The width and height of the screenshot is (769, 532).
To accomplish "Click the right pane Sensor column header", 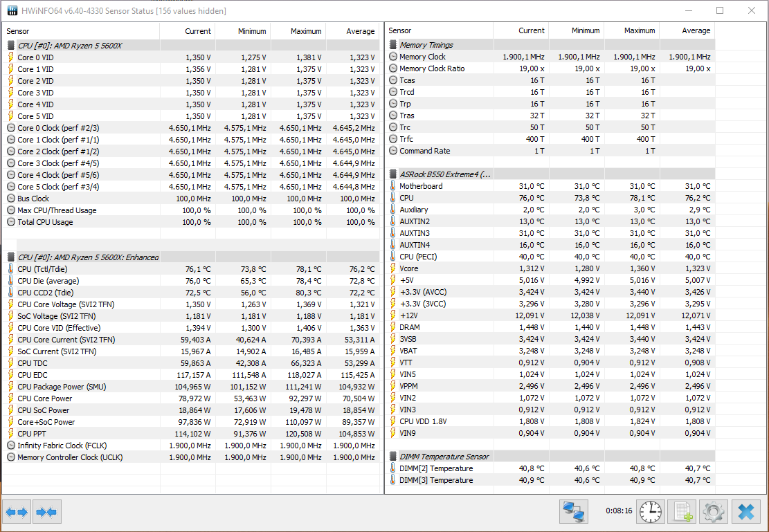I will click(x=439, y=30).
